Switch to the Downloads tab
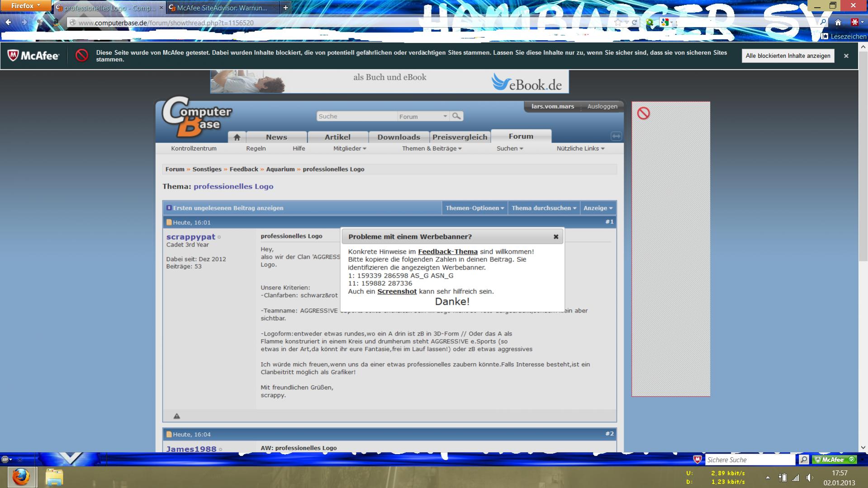This screenshot has height=488, width=868. tap(399, 137)
